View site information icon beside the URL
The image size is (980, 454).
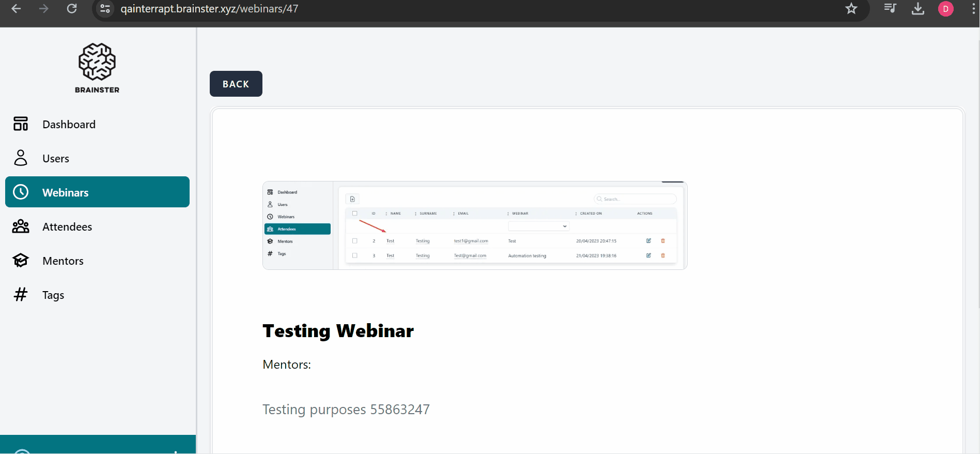point(105,9)
